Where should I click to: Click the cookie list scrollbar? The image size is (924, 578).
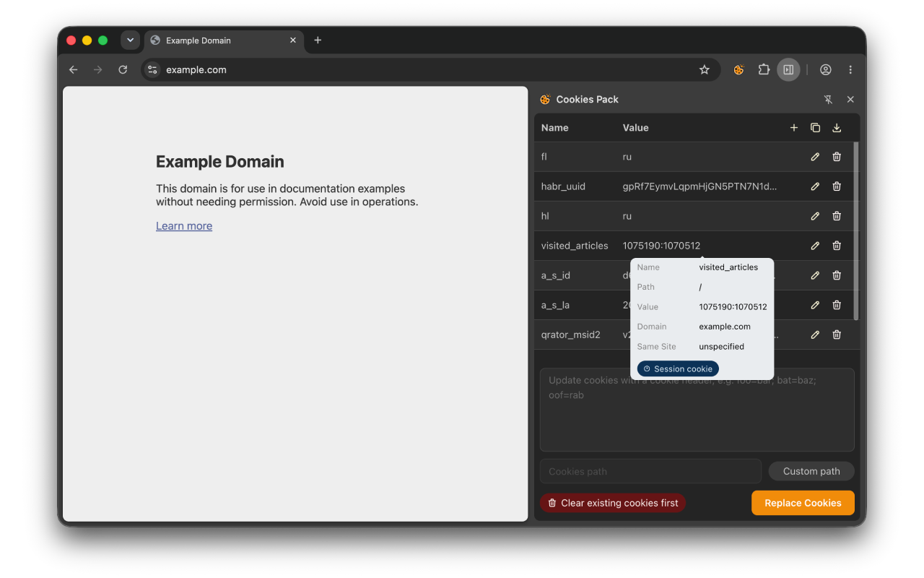(857, 231)
